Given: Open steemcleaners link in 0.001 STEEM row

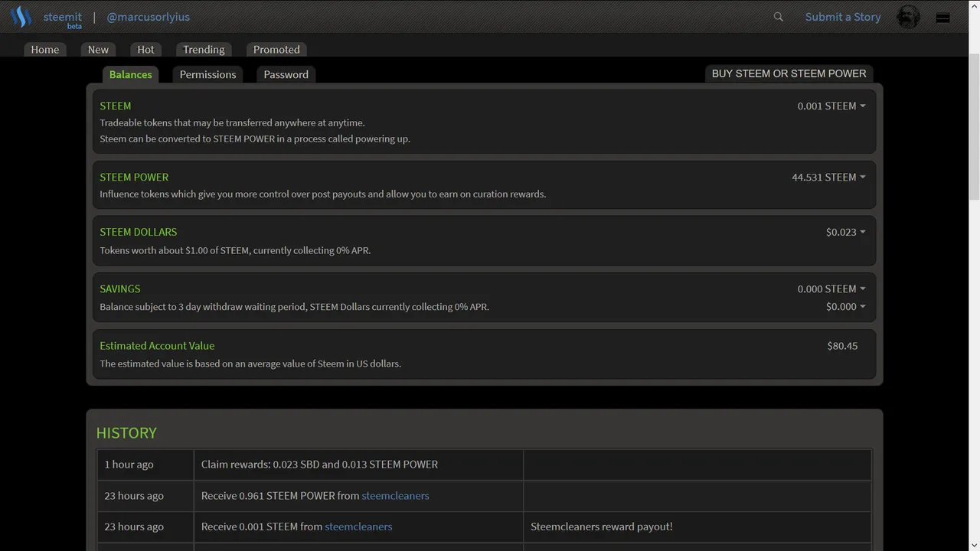Looking at the screenshot, I should [358, 527].
